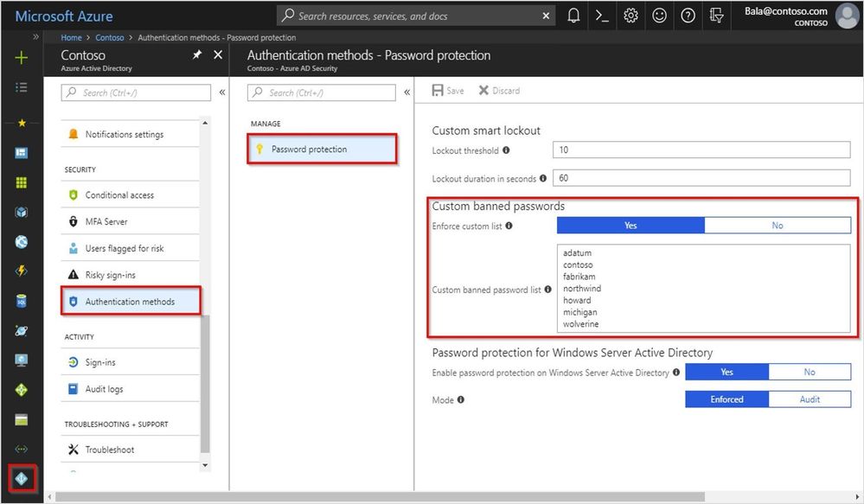Select Create a resource plus icon
Viewport: 864px width, 504px height.
[21, 59]
